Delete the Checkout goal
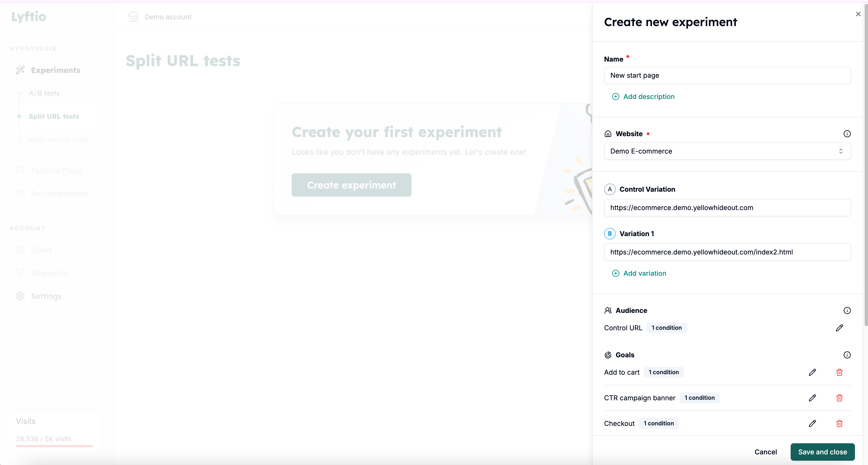 (839, 423)
